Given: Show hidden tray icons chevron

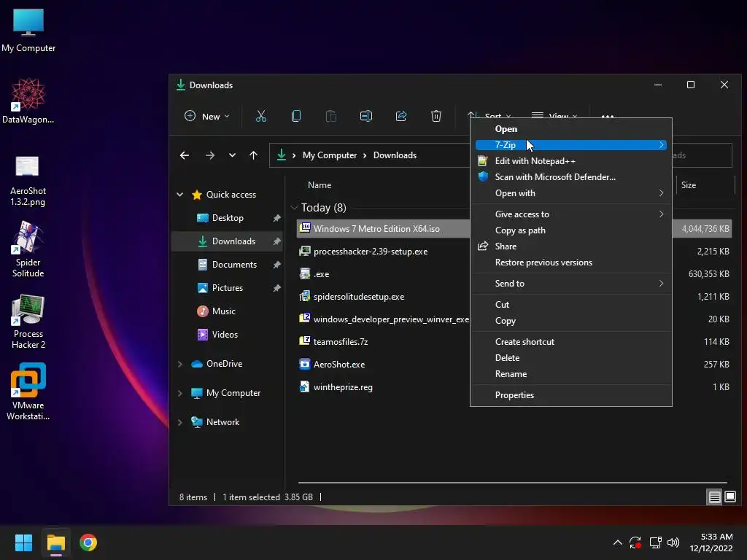Looking at the screenshot, I should pyautogui.click(x=617, y=542).
